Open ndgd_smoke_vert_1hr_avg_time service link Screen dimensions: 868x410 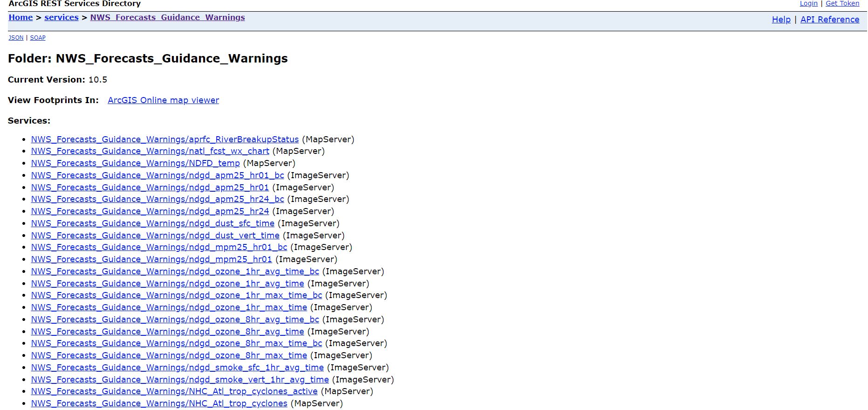pos(180,380)
